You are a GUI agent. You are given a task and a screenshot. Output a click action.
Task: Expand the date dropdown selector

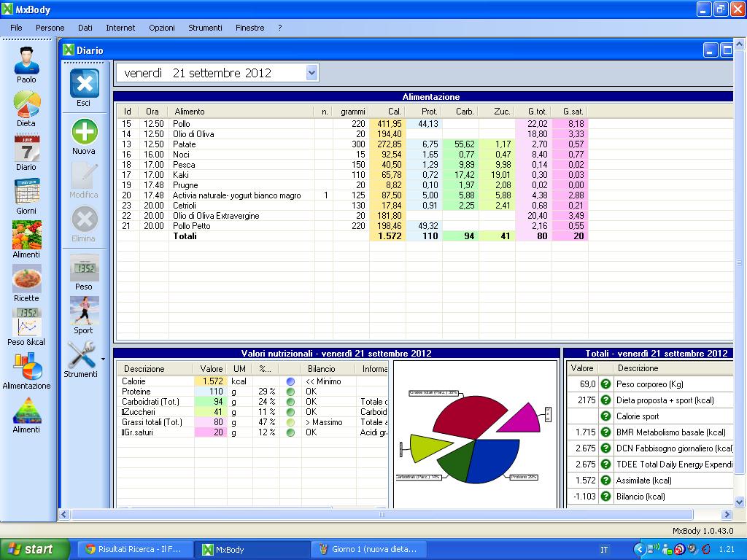pos(312,72)
